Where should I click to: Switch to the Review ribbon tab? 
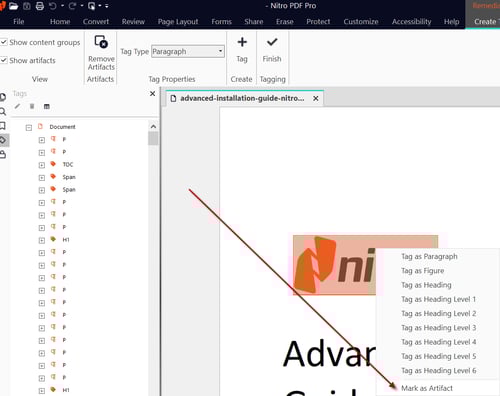(x=133, y=22)
